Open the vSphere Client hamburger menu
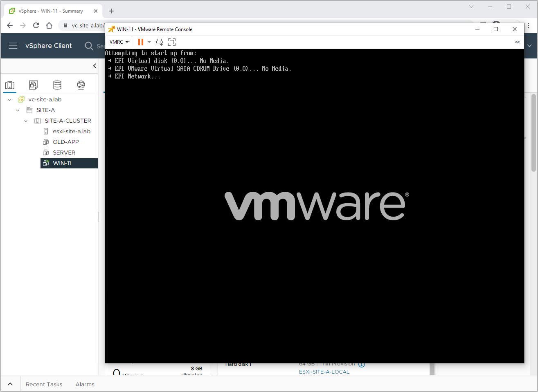This screenshot has width=538, height=392. (x=13, y=46)
